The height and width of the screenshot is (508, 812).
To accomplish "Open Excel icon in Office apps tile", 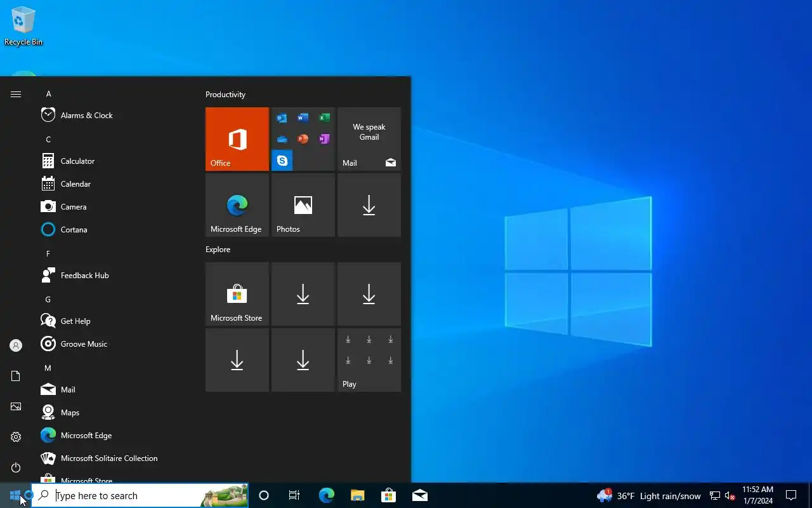I will pos(324,118).
